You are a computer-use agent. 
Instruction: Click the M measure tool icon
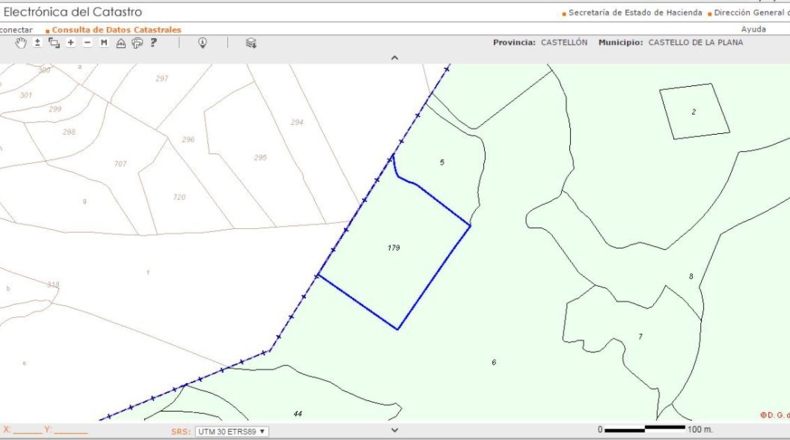coord(104,43)
